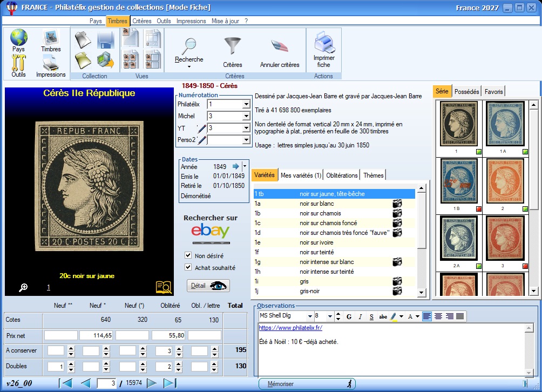542x392 pixels.
Task: Switch to the Favoris tab
Action: click(x=493, y=92)
